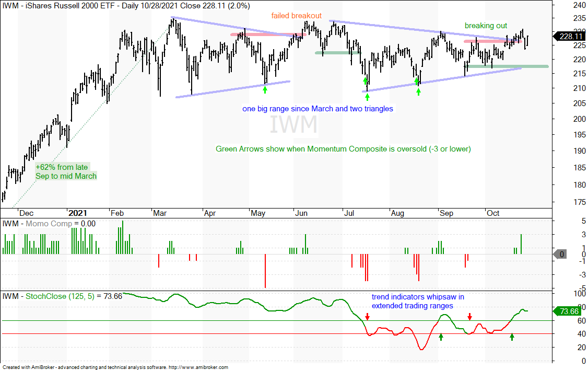Click the 'Mar' month label on the time axis
Image resolution: width=588 pixels, height=370 pixels.
160,213
